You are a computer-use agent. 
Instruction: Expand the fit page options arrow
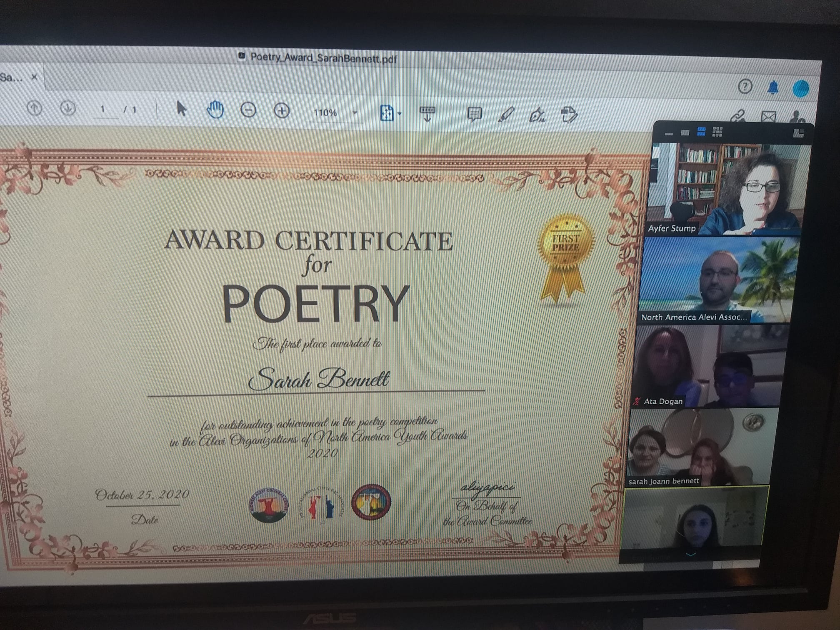(x=400, y=113)
